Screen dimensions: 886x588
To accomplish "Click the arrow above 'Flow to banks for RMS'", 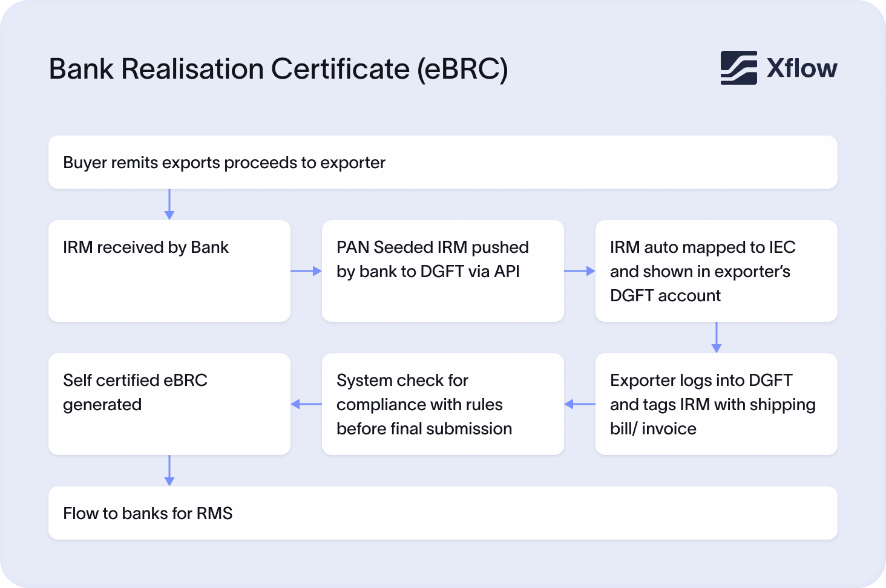I will coord(169,469).
